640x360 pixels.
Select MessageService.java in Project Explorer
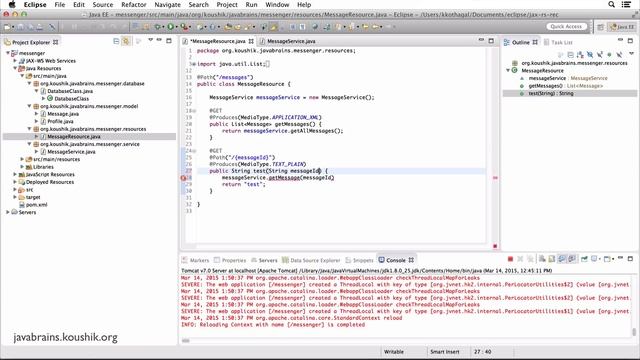point(71,151)
